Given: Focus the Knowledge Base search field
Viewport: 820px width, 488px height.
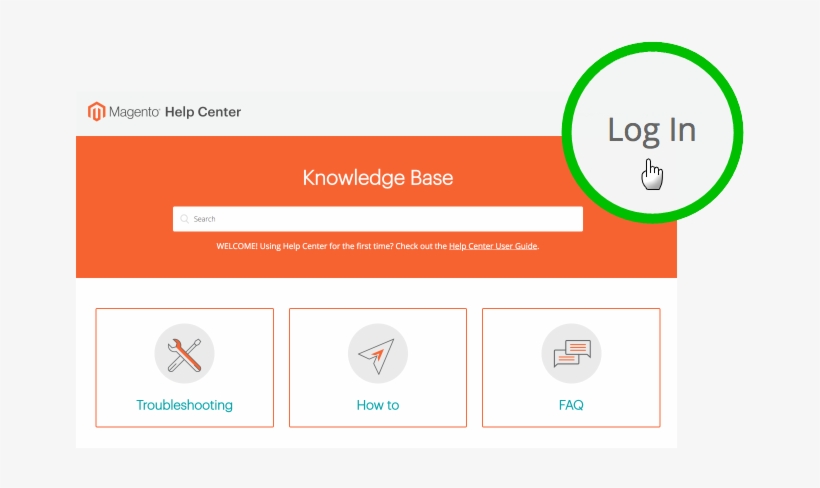Looking at the screenshot, I should [x=378, y=219].
